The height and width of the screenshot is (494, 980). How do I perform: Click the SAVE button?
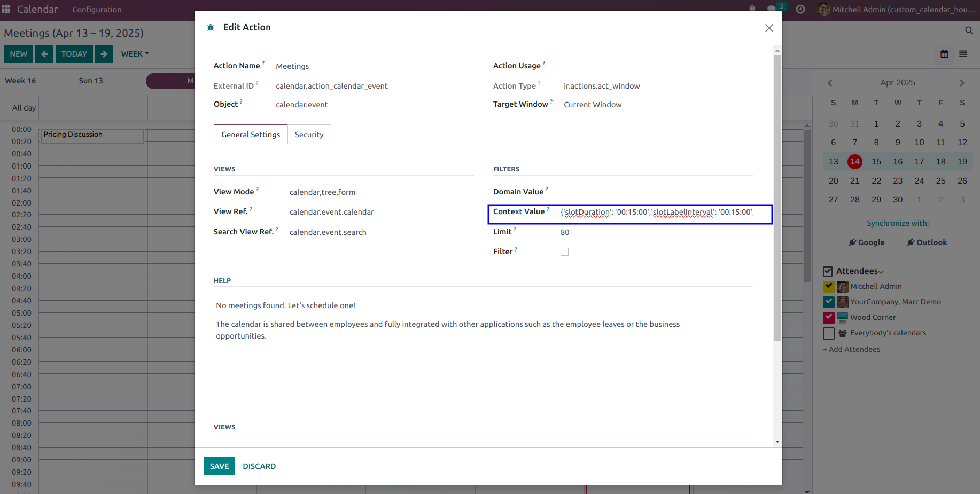(x=220, y=466)
